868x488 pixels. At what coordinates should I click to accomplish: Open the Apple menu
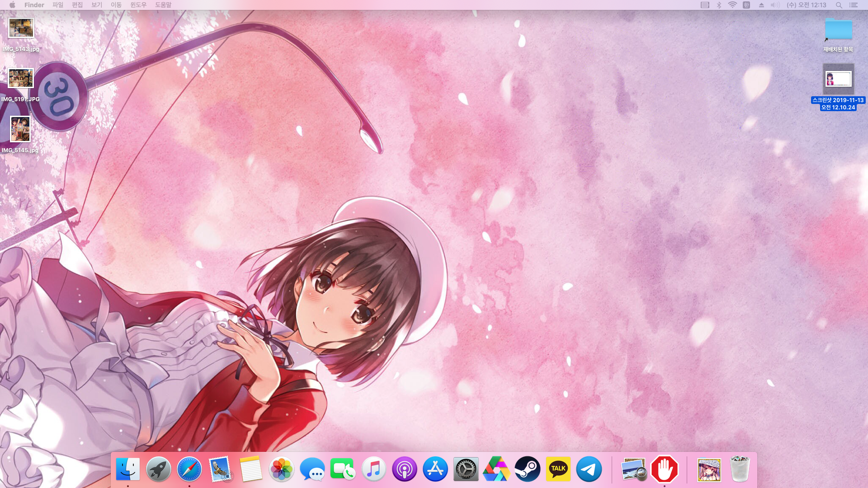pyautogui.click(x=12, y=5)
